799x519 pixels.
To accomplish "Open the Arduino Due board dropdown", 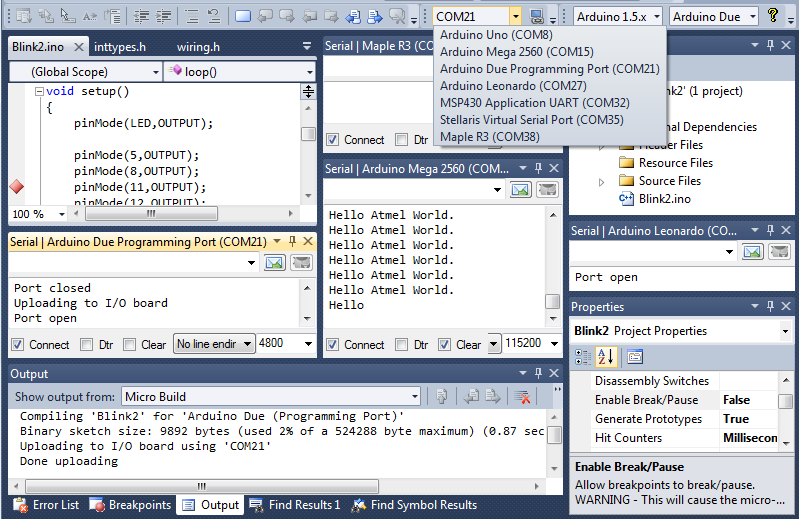I will point(753,16).
